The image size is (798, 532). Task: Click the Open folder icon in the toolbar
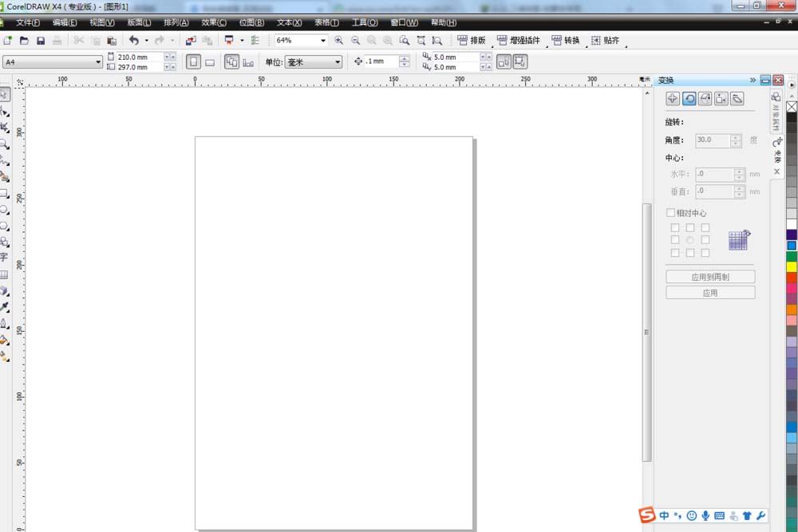tap(24, 40)
